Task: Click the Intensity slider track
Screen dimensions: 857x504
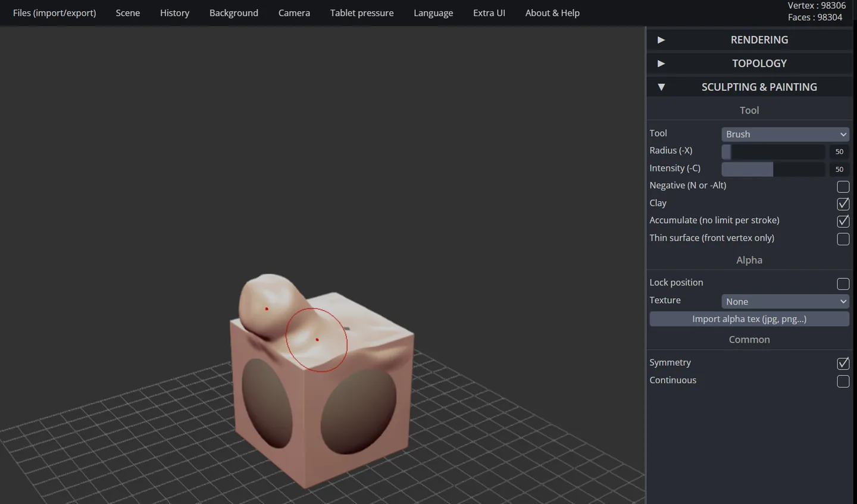Action: (x=773, y=169)
